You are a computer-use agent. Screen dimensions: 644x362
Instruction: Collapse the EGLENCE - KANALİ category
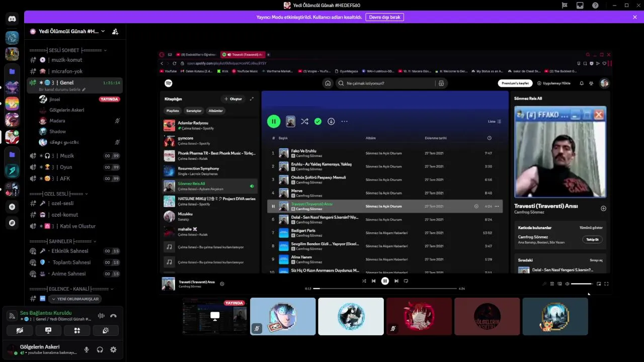[x=71, y=289]
